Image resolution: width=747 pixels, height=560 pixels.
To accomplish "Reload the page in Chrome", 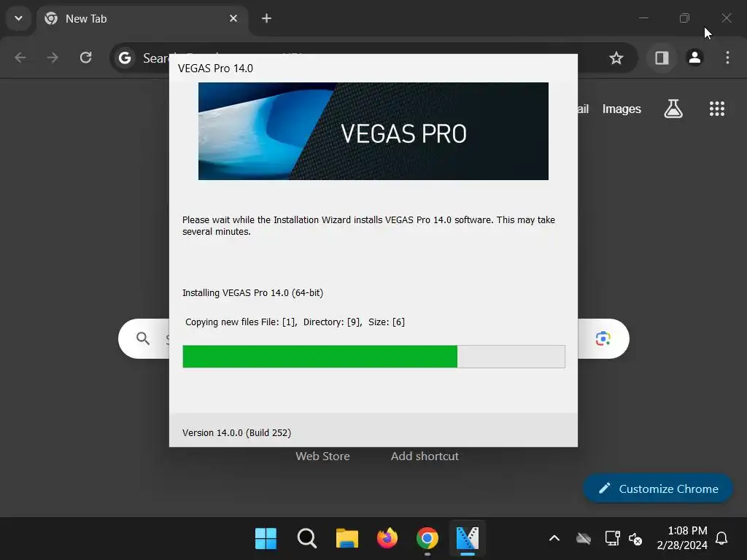I will pyautogui.click(x=86, y=58).
